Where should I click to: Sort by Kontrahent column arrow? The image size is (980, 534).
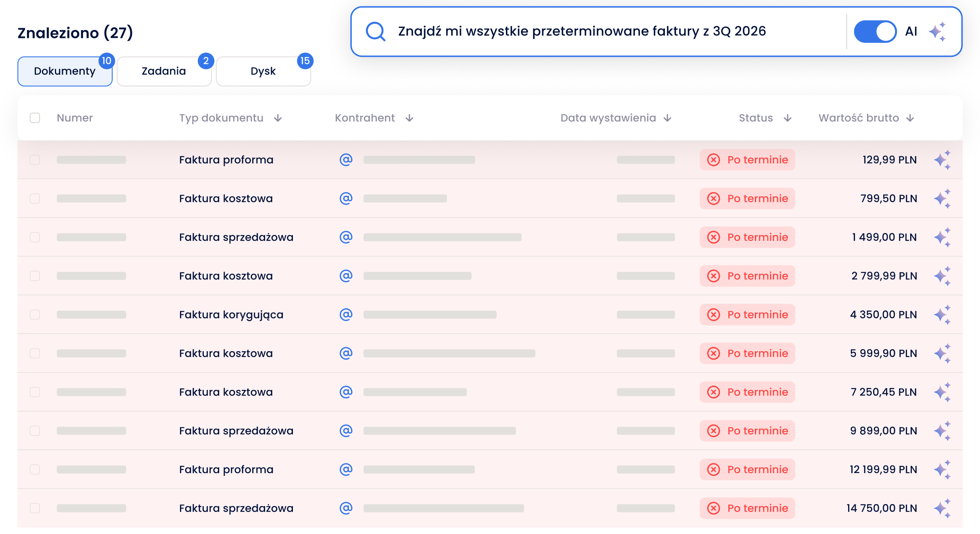click(x=410, y=118)
